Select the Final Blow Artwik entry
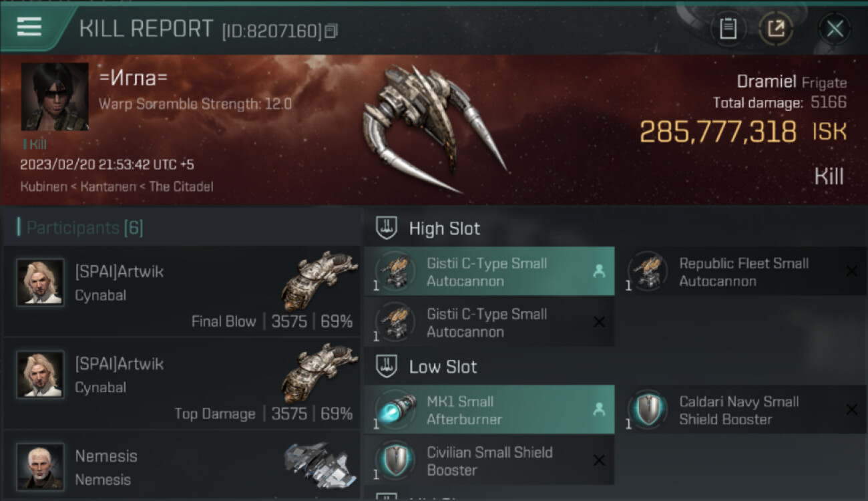The image size is (868, 501). tap(182, 291)
